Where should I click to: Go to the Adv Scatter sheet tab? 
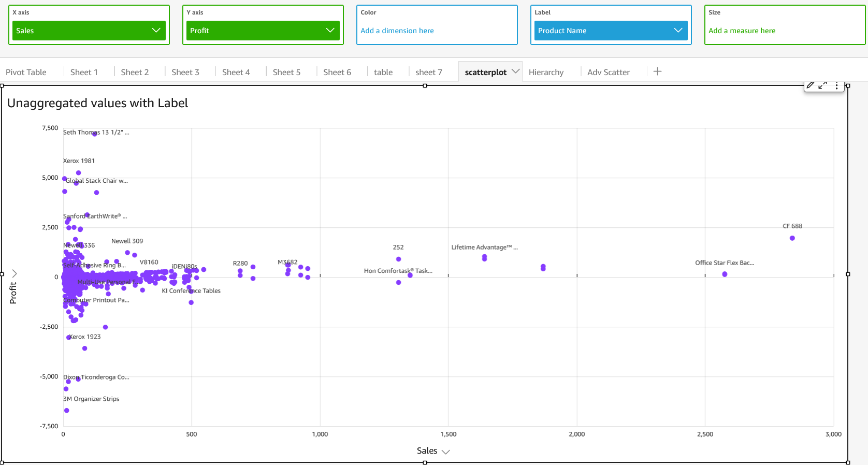coord(608,72)
